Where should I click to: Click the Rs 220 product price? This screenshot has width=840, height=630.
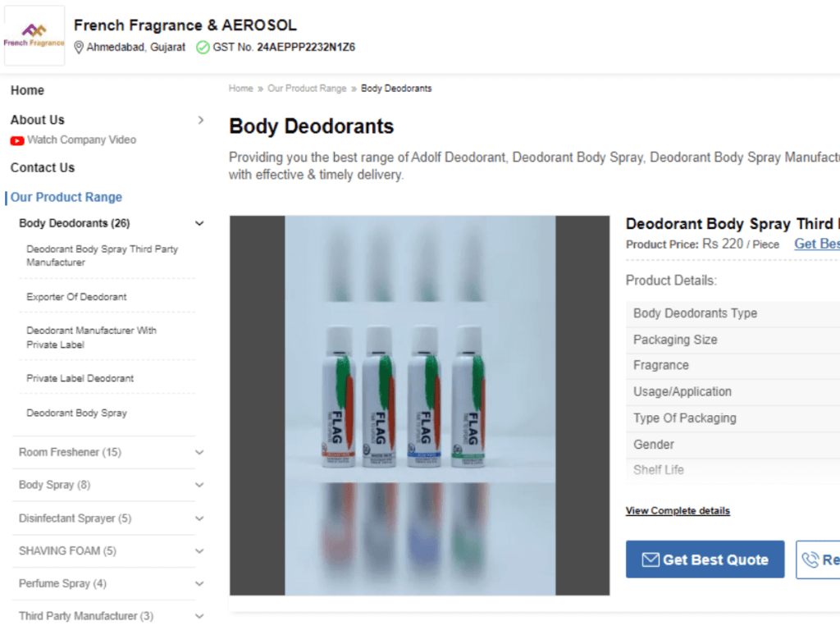[723, 244]
